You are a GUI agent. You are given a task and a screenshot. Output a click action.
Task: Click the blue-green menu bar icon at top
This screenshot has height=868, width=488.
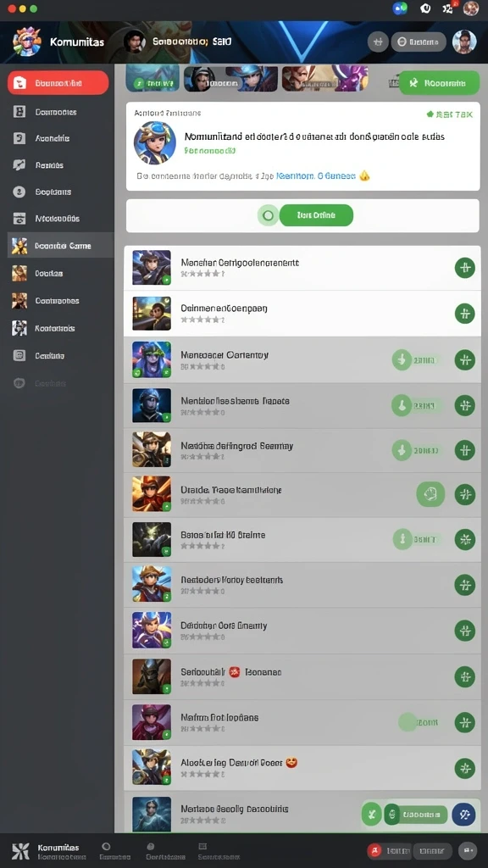pos(400,8)
